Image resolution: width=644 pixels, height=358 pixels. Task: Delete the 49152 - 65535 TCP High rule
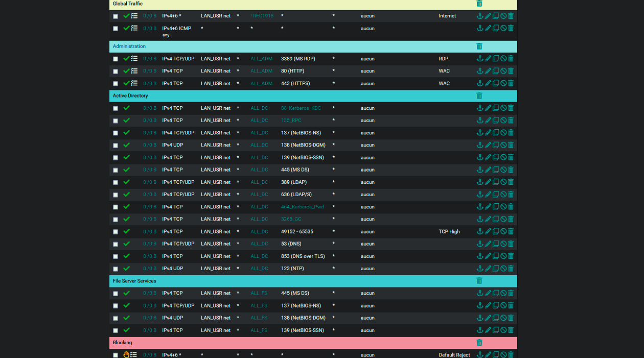[511, 232]
